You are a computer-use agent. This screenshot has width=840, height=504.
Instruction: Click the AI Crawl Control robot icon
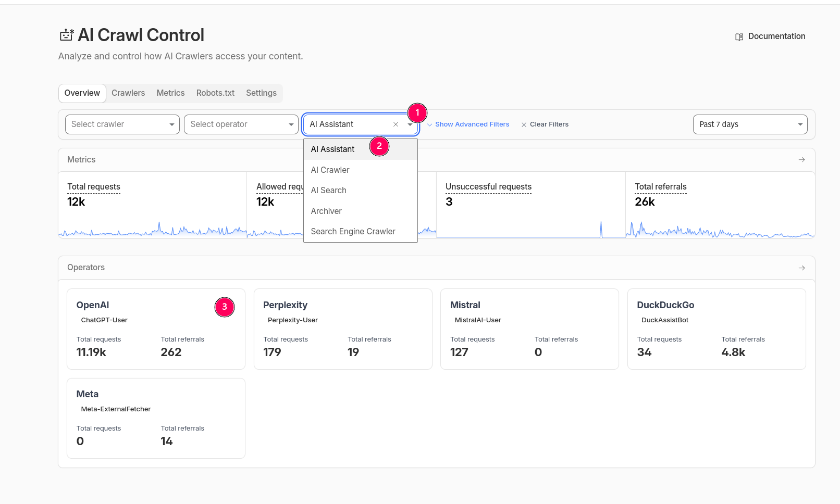point(67,35)
